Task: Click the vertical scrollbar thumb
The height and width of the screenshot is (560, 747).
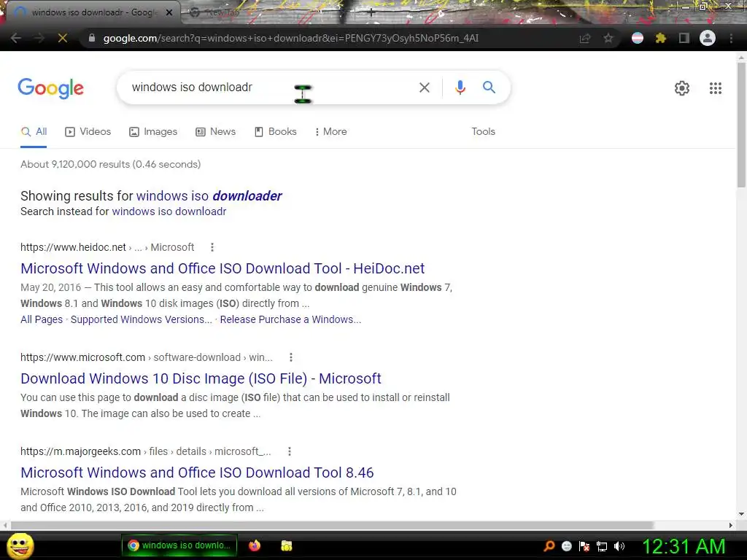Action: tap(741, 125)
